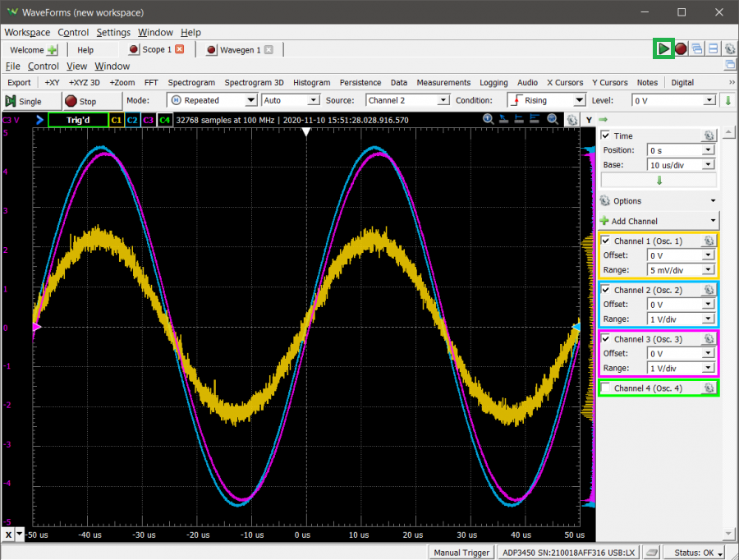Click the red stop-all circle icon in the top right
Screen dimensions: 739x560
tap(681, 49)
